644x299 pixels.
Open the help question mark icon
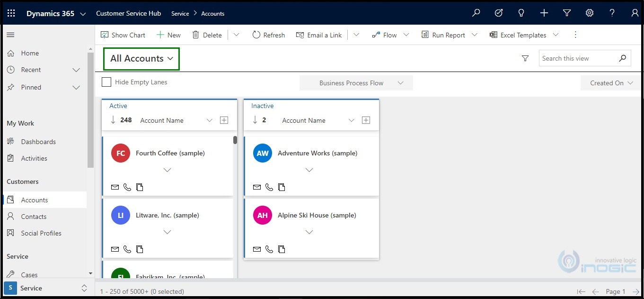(612, 13)
